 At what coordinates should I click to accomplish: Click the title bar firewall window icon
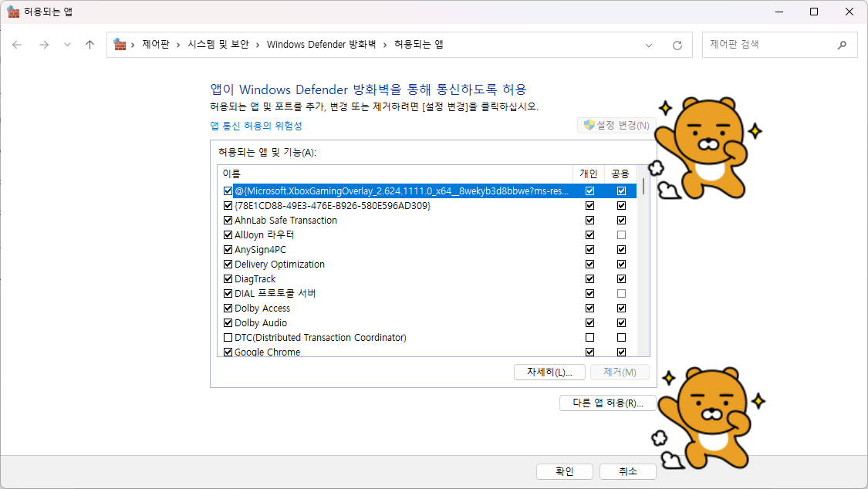[x=13, y=12]
